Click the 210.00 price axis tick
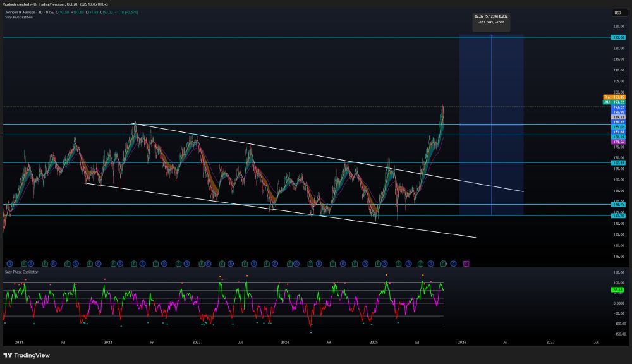Screen dimensions: 632x364 pos(619,70)
